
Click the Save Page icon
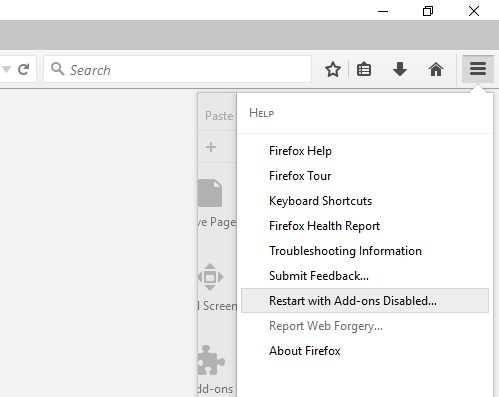210,193
